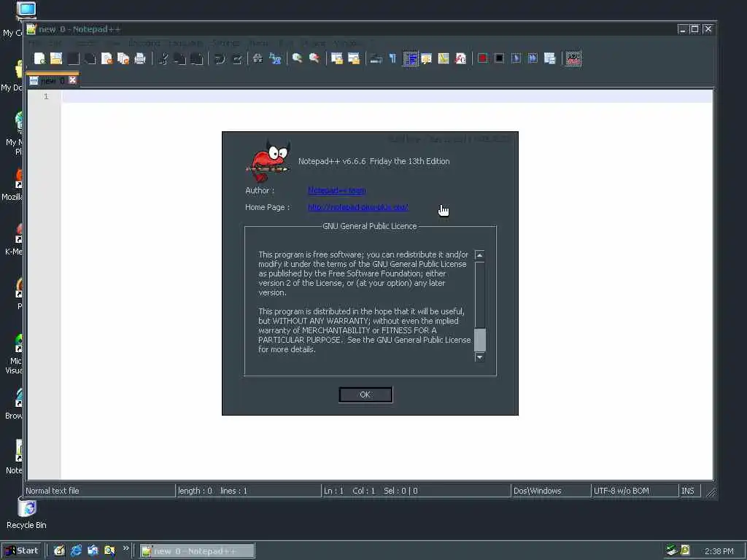
Task: Toggle synchronized vertical scrolling icon
Action: (337, 58)
